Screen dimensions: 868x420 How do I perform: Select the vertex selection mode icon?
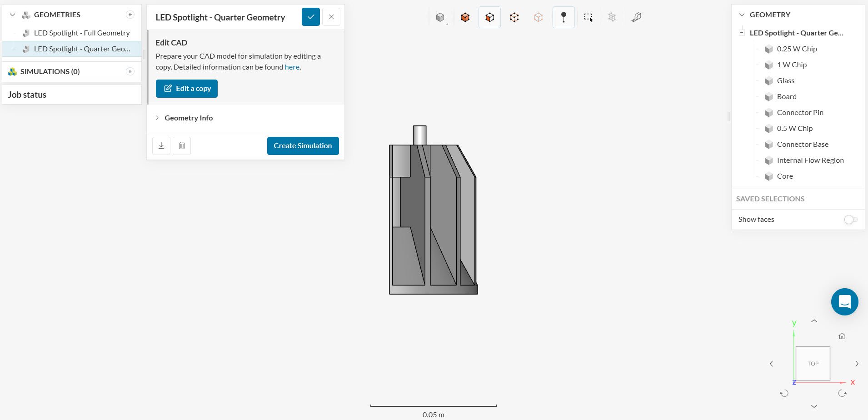[x=514, y=17]
